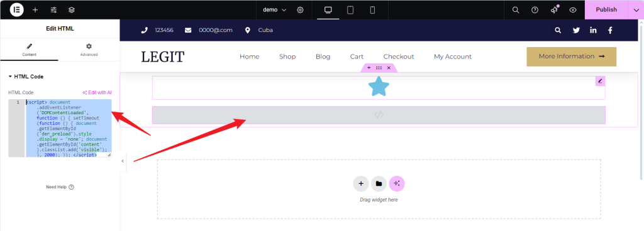Open the Structure layers icon
Screen dimensions: 644x231
tap(72, 10)
